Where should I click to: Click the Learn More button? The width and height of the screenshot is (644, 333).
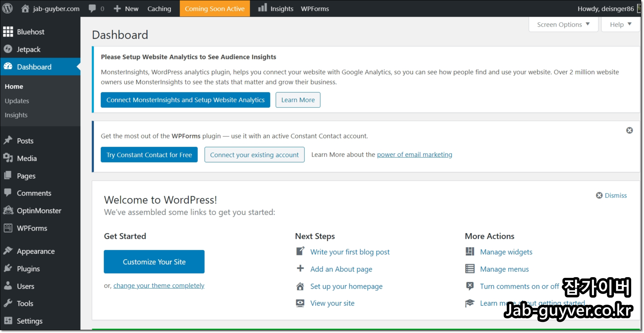(298, 100)
